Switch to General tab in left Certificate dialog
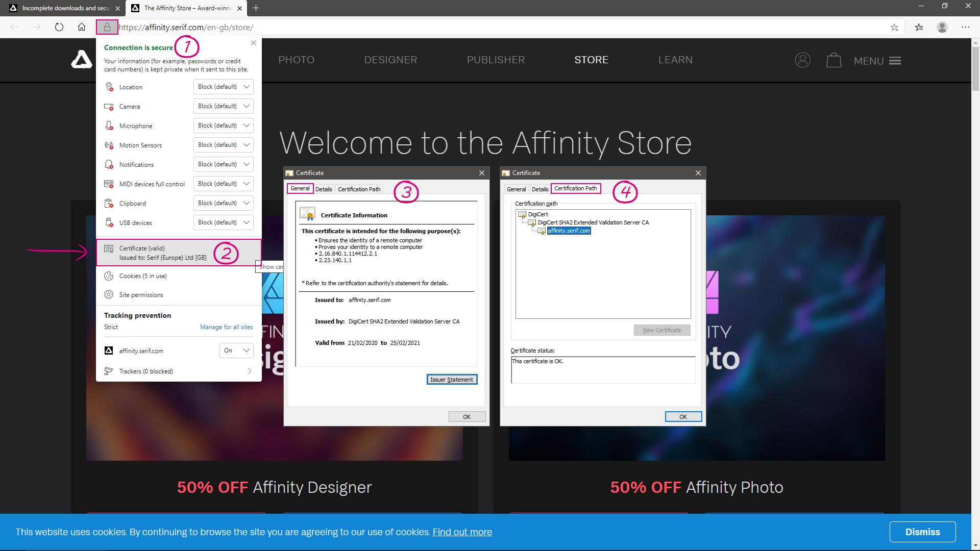 tap(300, 188)
